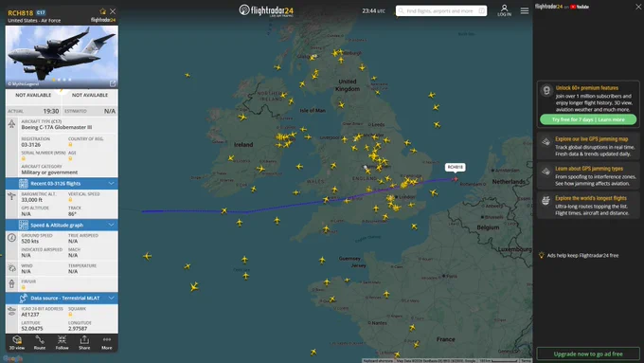Viewport: 644px width, 363px height.
Task: Open 3D view of the flight
Action: click(x=17, y=342)
